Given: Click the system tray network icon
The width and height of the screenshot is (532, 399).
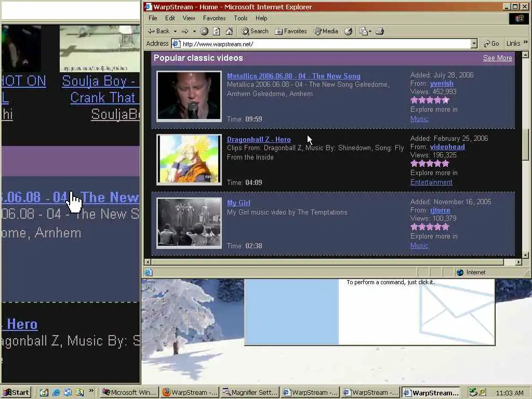Looking at the screenshot, I should click(473, 392).
